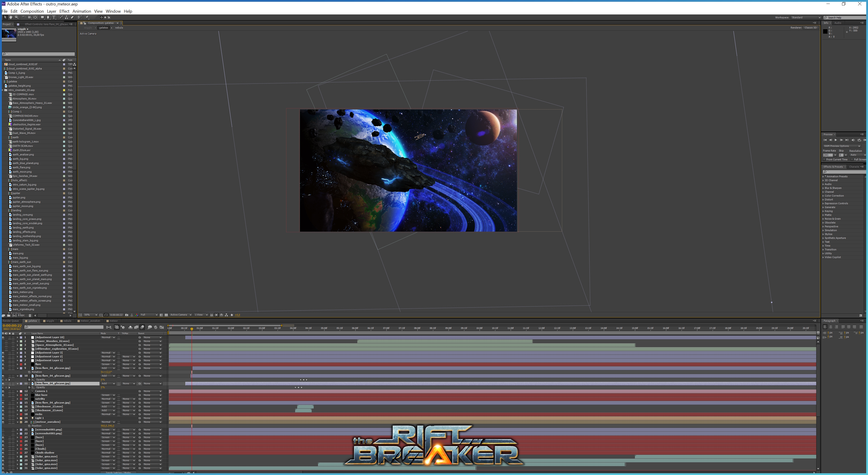
Task: Toggle Motion Blur switch in timeline header
Action: tap(142, 327)
